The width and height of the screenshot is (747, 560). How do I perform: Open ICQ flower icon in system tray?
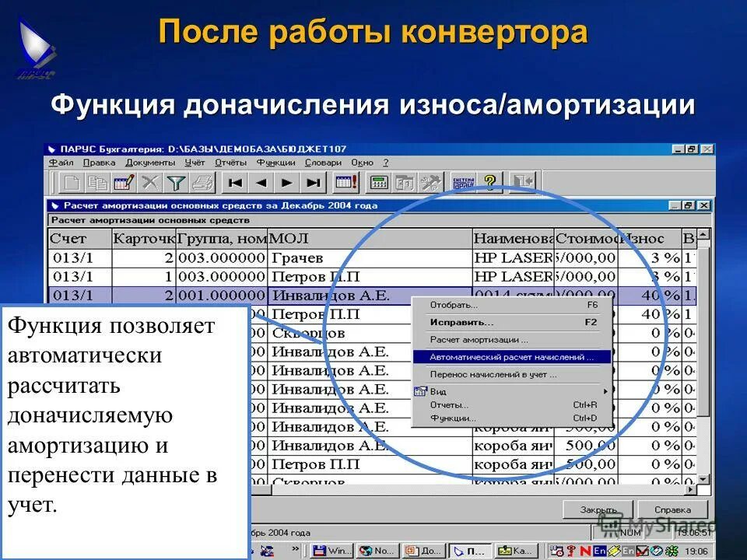[x=670, y=550]
